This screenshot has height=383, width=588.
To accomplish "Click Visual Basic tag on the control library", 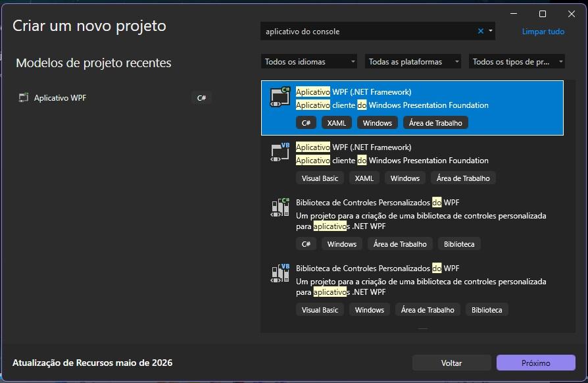I will pyautogui.click(x=320, y=310).
